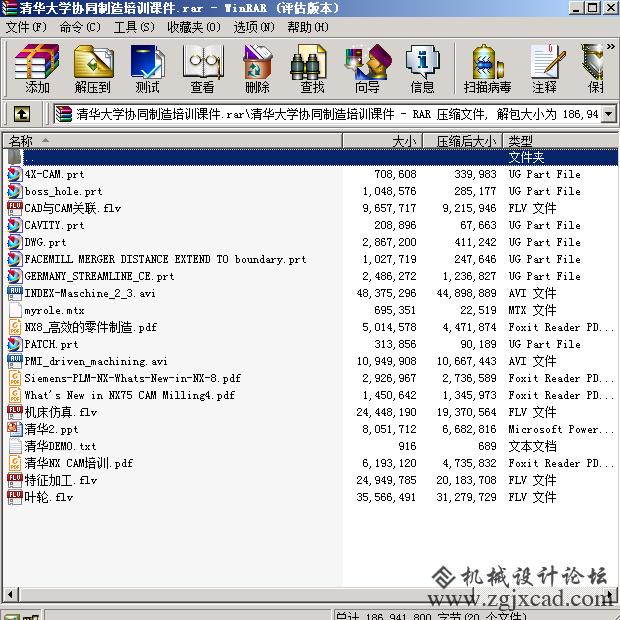Click 'Microsoft Power...' type cell
Viewport: 620px width, 620px height.
pos(561,429)
